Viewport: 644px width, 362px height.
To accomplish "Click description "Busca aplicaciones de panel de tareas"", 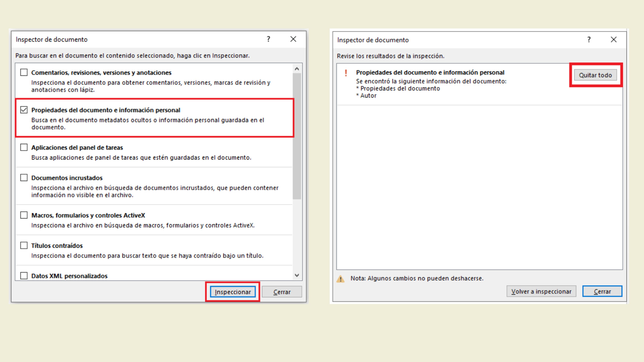I will click(141, 158).
